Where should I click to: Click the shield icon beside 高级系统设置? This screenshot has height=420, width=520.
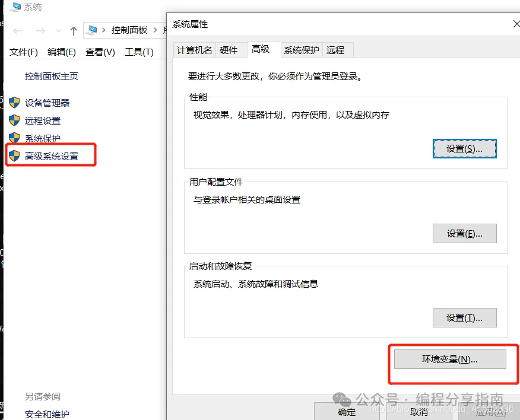point(14,156)
